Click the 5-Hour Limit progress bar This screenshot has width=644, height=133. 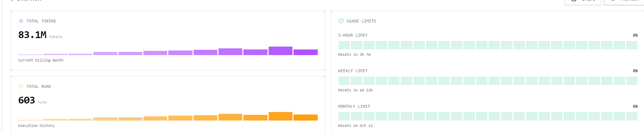(488, 45)
